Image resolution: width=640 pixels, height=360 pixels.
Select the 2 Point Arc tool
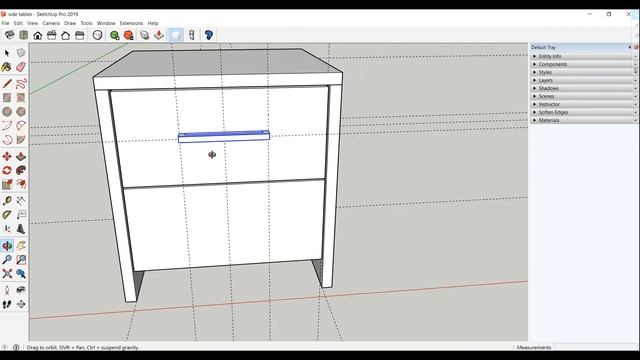21,125
